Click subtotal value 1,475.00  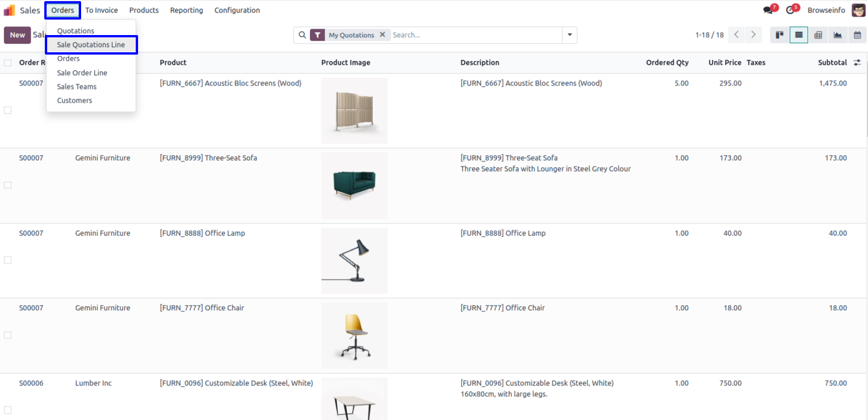[x=833, y=83]
